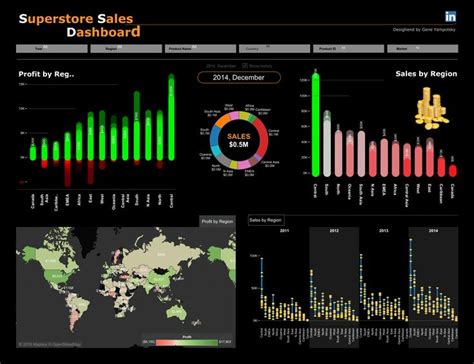Open the LinkedIn icon link
The height and width of the screenshot is (364, 474).
(x=451, y=16)
